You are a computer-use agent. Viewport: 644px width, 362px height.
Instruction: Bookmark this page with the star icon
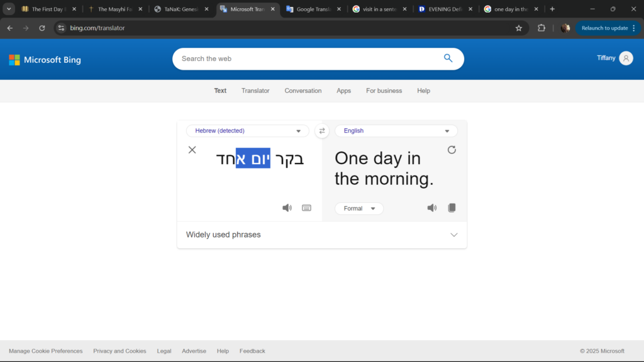click(519, 28)
